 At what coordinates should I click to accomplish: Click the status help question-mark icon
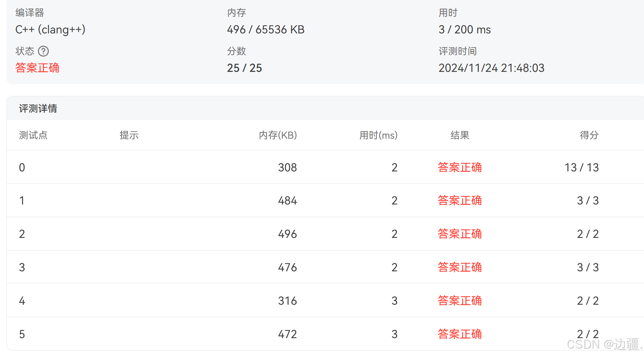click(x=43, y=51)
